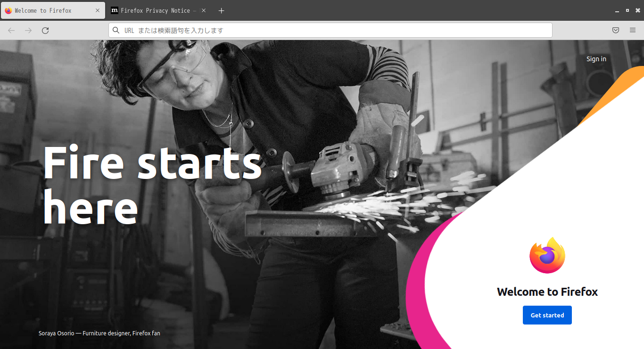Click Firefox favicon on Welcome tab
This screenshot has width=644, height=349.
8,10
